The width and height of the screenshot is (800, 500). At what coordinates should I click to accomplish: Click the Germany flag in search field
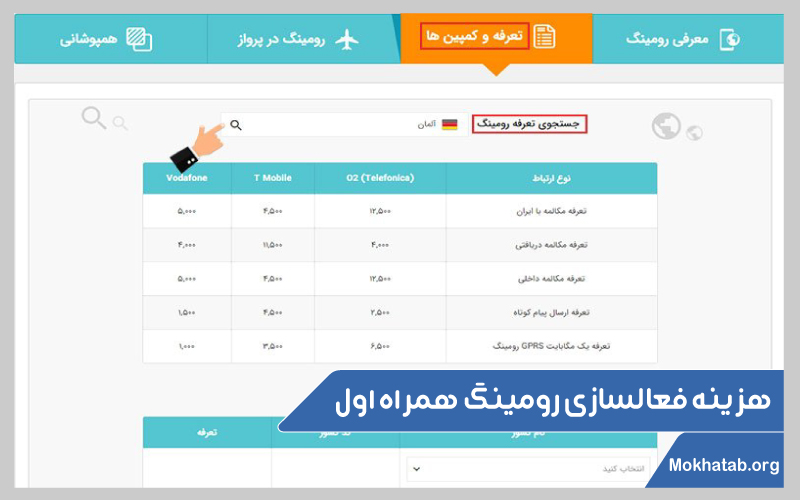[449, 124]
